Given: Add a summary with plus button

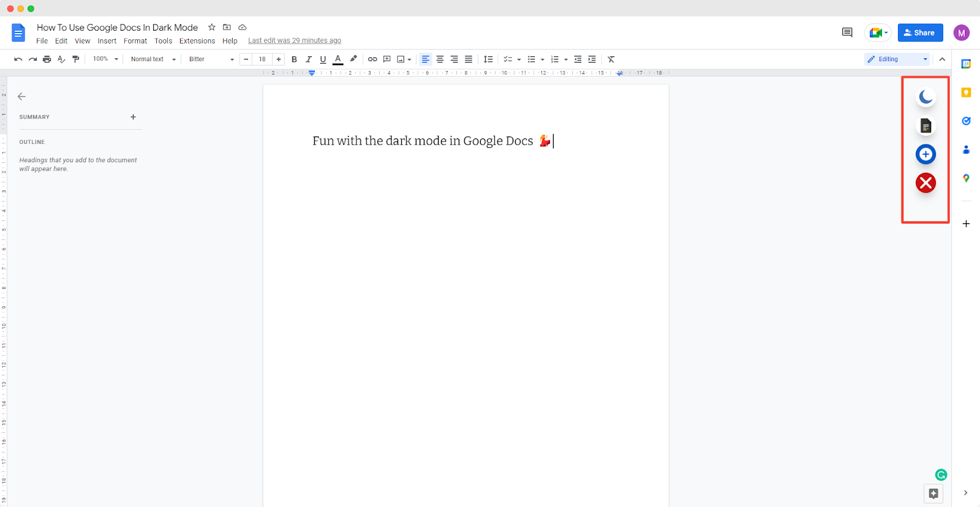Looking at the screenshot, I should [133, 117].
